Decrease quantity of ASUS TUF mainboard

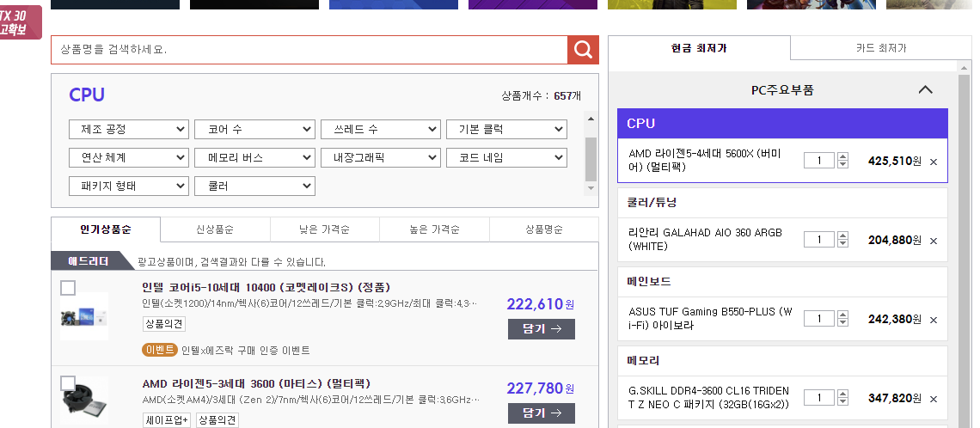pos(842,323)
